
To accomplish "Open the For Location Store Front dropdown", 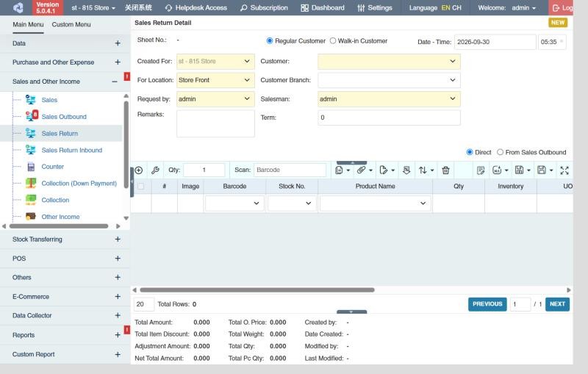I will 215,80.
